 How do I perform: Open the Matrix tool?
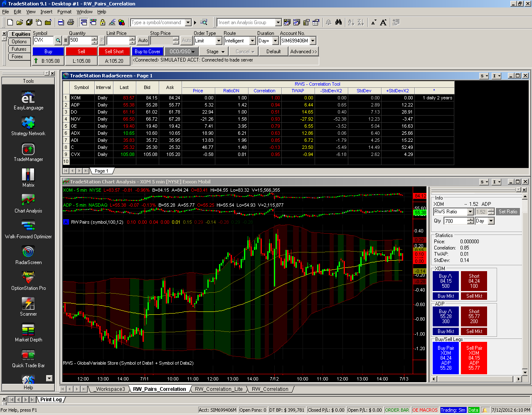[x=28, y=178]
